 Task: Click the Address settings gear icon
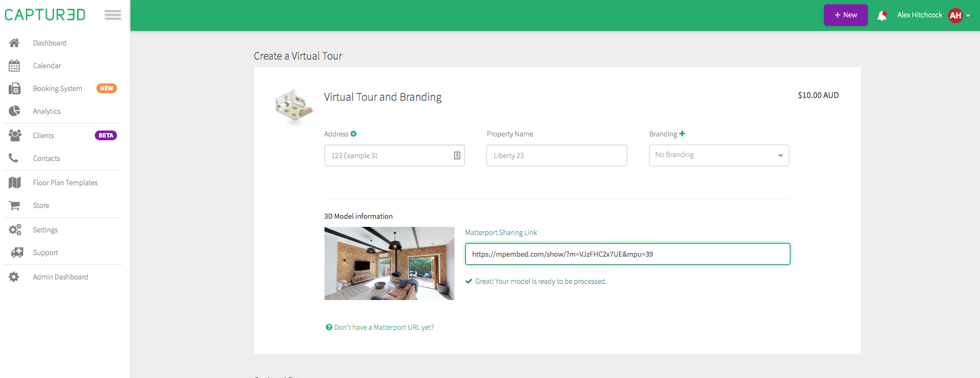(354, 134)
